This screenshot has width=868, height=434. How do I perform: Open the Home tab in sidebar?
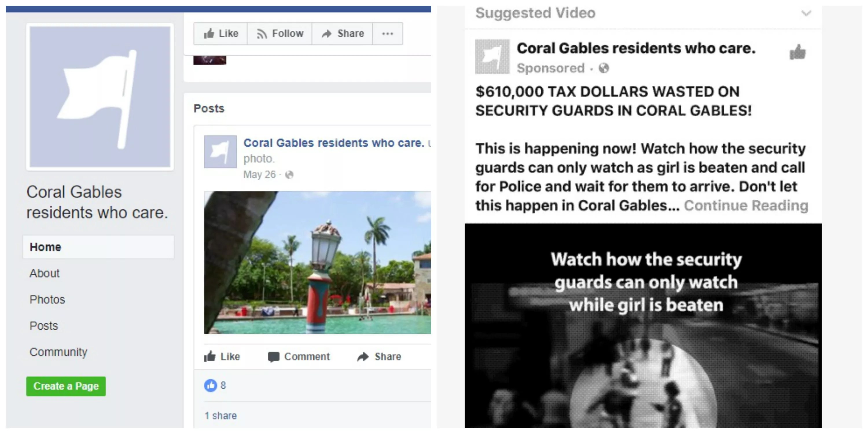pyautogui.click(x=98, y=247)
